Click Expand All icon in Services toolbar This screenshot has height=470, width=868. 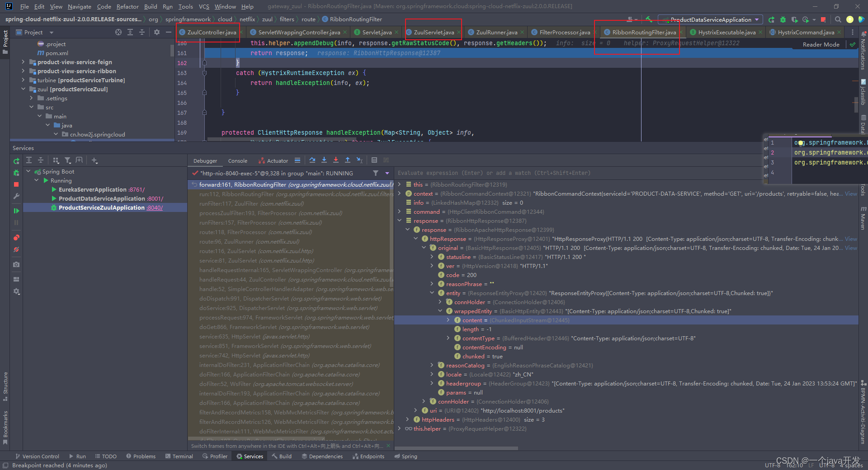point(29,160)
